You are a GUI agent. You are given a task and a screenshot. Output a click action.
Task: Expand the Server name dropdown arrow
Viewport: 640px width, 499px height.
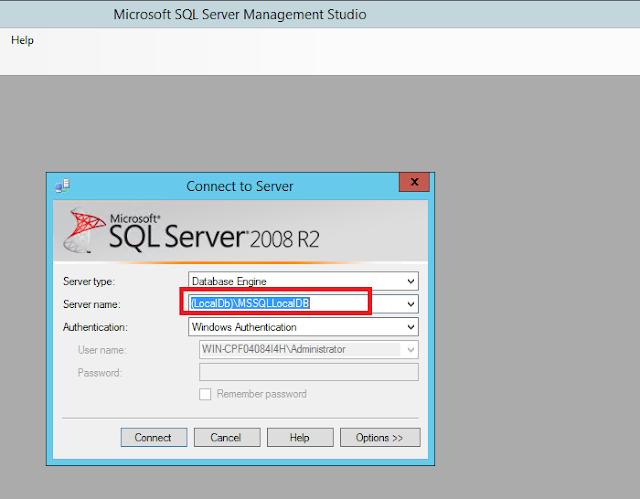411,304
